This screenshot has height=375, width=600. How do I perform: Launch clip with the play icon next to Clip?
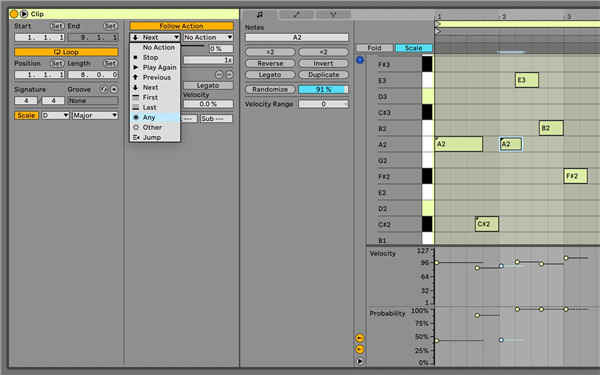[24, 14]
